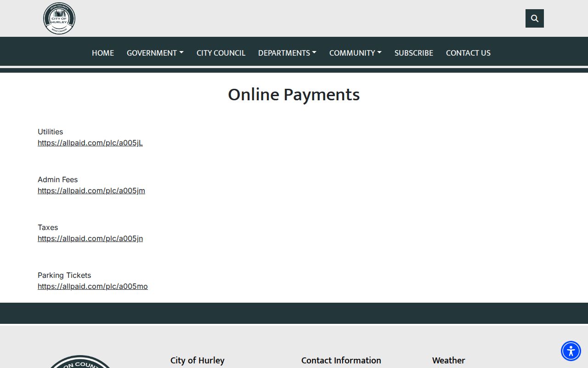The image size is (588, 368).
Task: Open the Admin Fees payment link
Action: click(91, 190)
